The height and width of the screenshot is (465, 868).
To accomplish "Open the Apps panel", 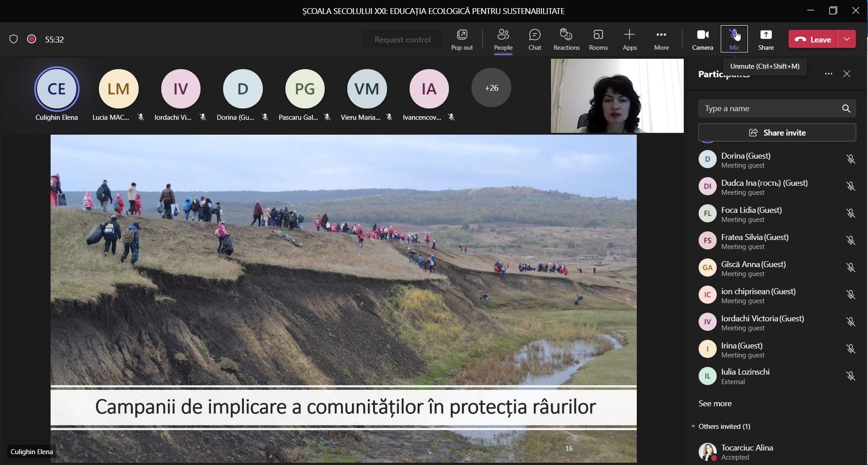I will tap(630, 39).
